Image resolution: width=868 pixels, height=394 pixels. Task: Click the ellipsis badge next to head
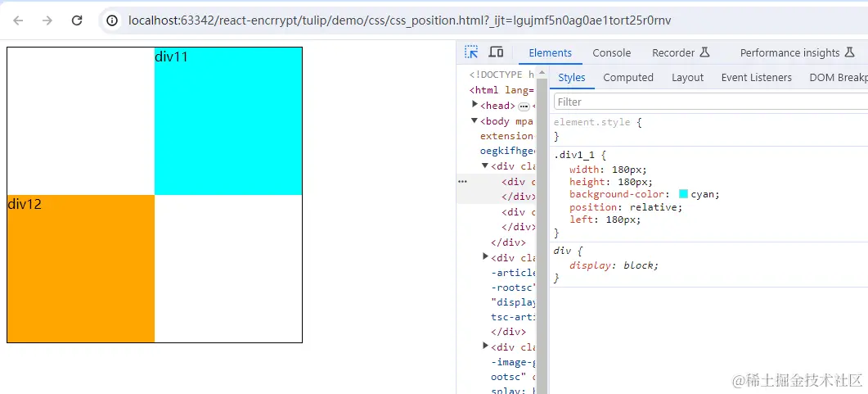[524, 106]
